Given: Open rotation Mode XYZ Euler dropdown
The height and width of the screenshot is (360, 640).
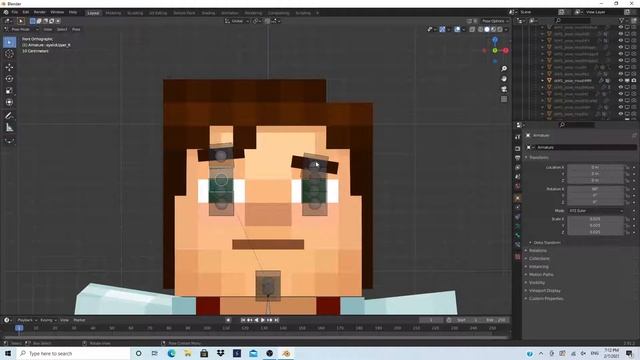Looking at the screenshot, I should 596,211.
